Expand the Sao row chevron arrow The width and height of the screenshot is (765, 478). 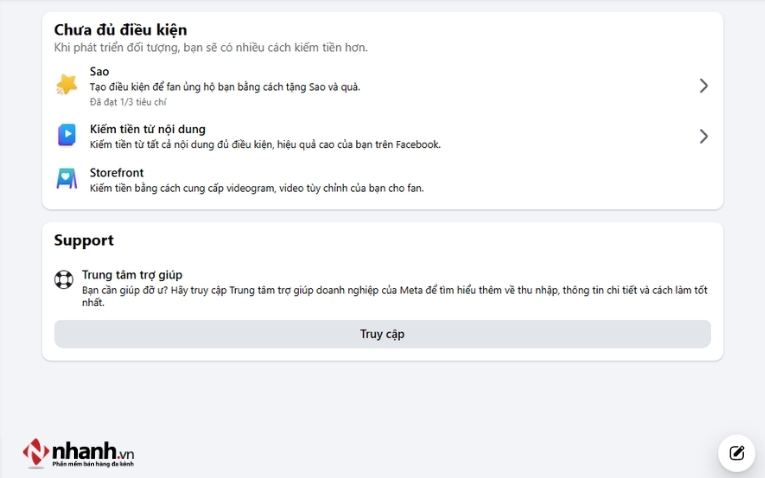(x=703, y=86)
